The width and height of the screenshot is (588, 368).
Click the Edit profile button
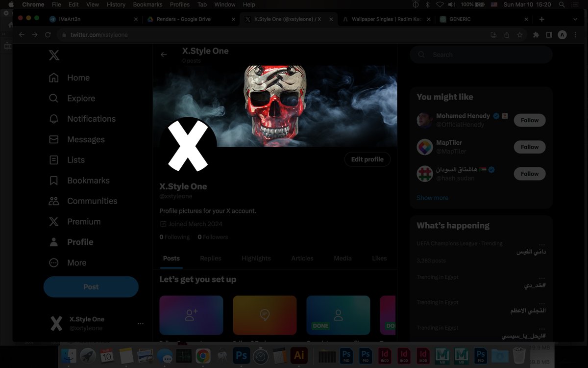click(x=367, y=159)
